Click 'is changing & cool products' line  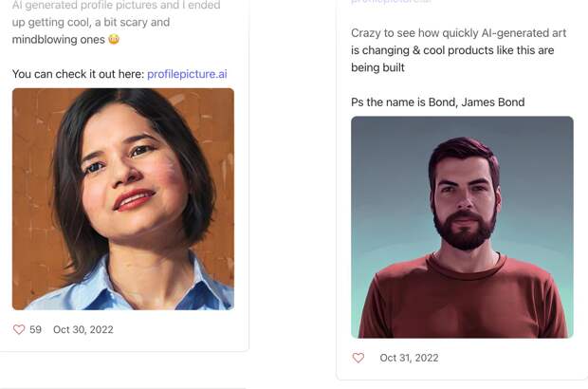click(x=452, y=50)
